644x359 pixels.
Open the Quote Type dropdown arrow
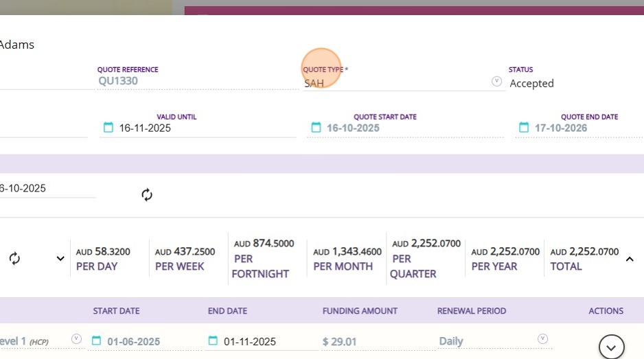pyautogui.click(x=496, y=81)
